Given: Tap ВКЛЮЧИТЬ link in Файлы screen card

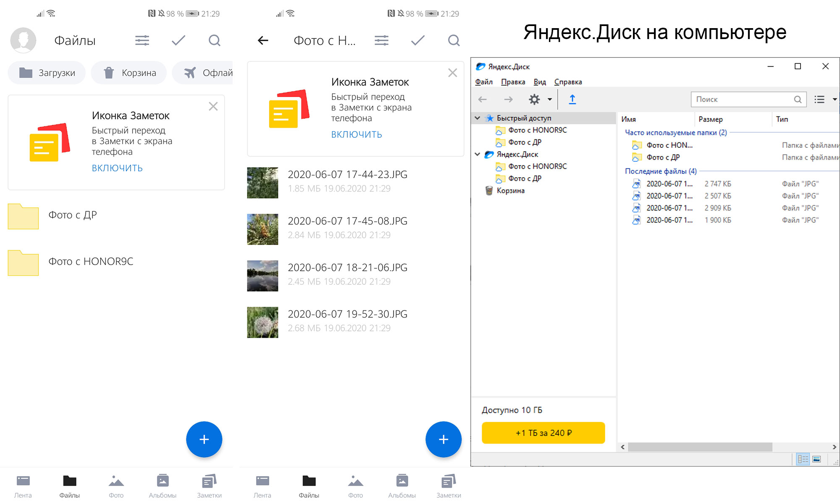Looking at the screenshot, I should click(x=117, y=168).
